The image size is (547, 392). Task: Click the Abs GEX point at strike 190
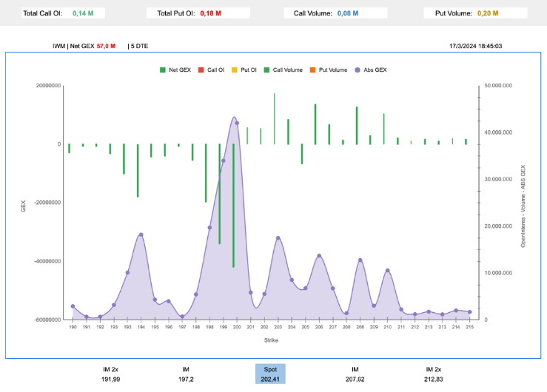click(73, 306)
